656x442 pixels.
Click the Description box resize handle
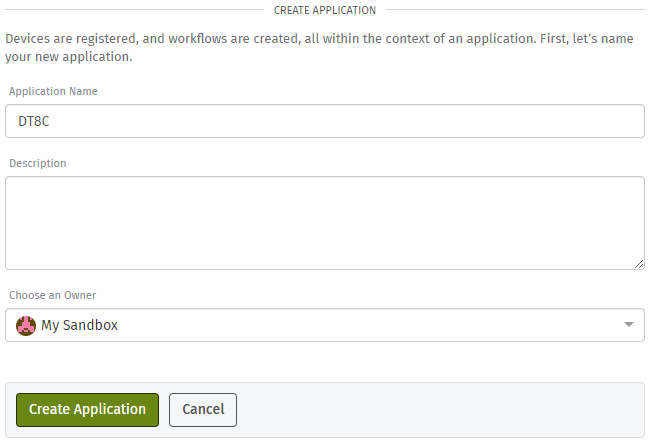pos(639,264)
